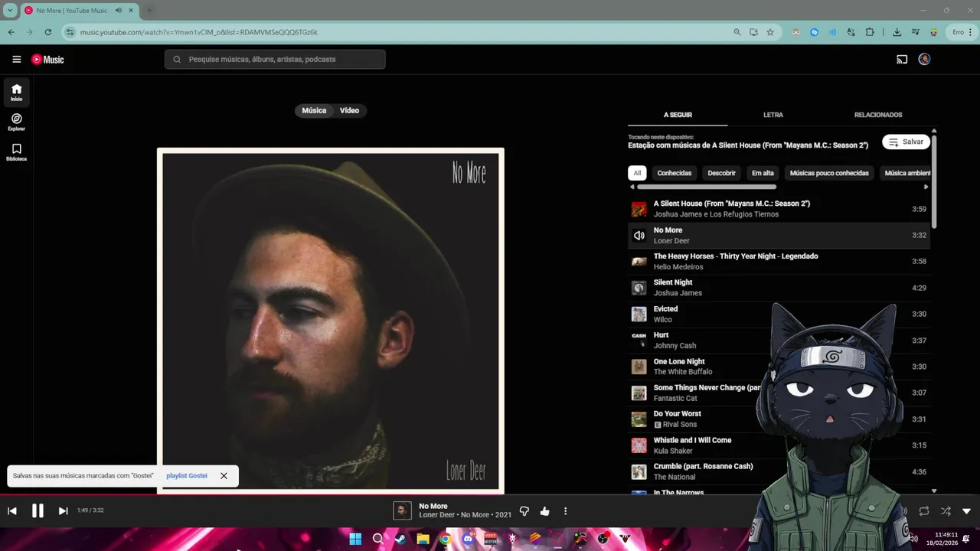The height and width of the screenshot is (551, 980).
Task: Click the address bar URL
Action: pyautogui.click(x=199, y=32)
